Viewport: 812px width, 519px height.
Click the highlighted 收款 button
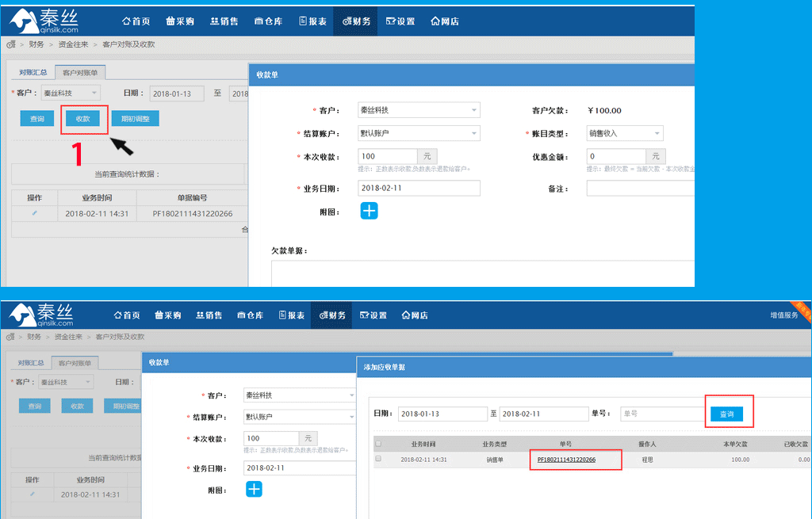84,118
